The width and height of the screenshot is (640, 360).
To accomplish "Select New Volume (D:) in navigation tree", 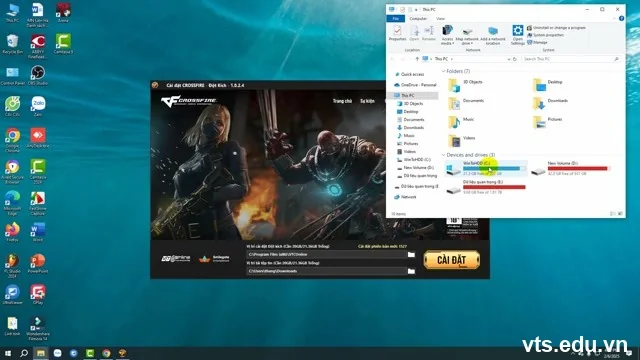I will click(x=416, y=168).
